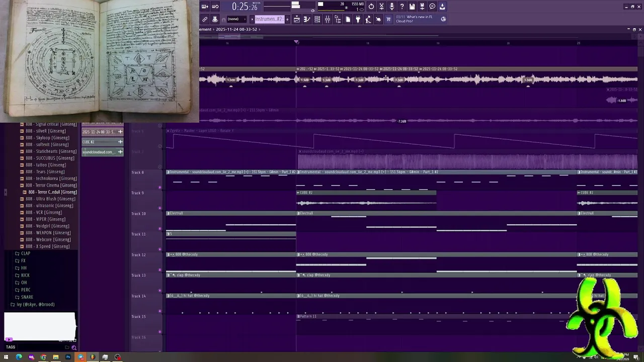Open the speech bubble project info icon
644x362 pixels.
tap(432, 7)
